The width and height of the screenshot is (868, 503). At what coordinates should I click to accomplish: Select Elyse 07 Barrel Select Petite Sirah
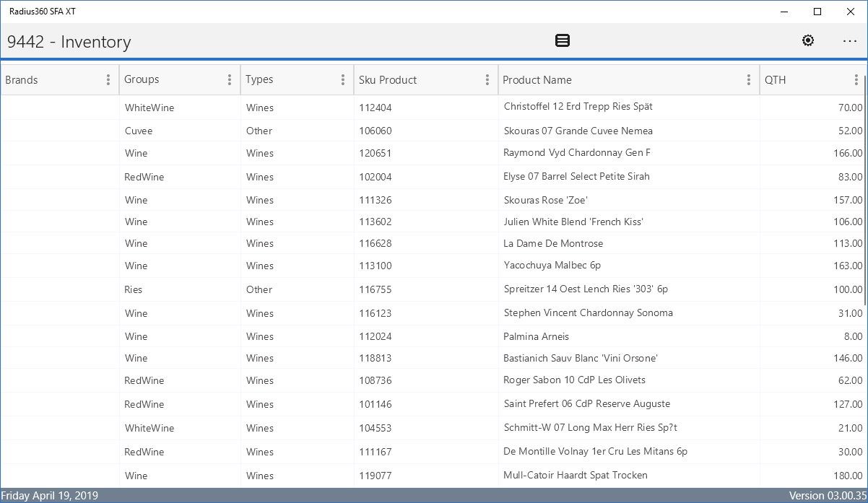576,176
